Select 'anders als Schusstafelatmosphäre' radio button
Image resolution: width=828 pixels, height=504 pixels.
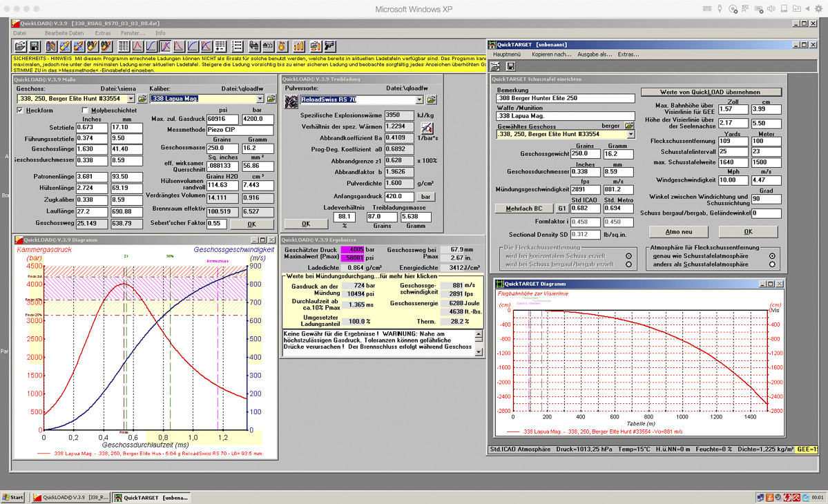(x=772, y=264)
